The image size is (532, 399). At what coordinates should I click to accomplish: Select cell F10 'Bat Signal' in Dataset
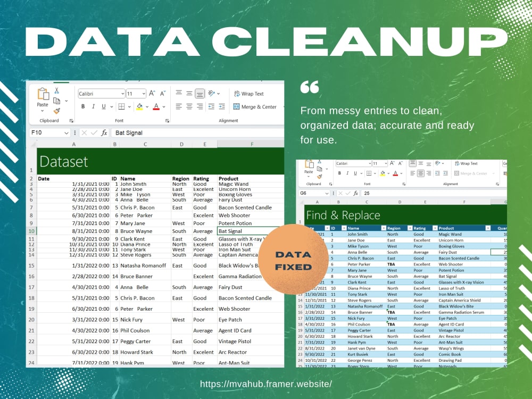[x=251, y=231]
